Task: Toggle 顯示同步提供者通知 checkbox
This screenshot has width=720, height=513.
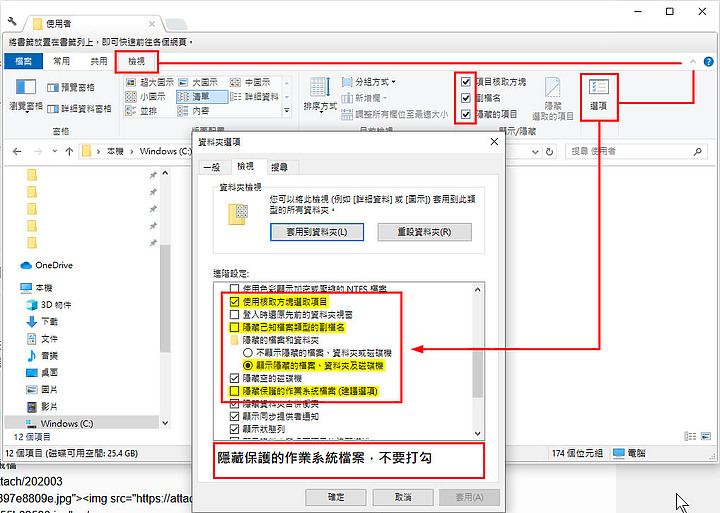Action: point(235,416)
